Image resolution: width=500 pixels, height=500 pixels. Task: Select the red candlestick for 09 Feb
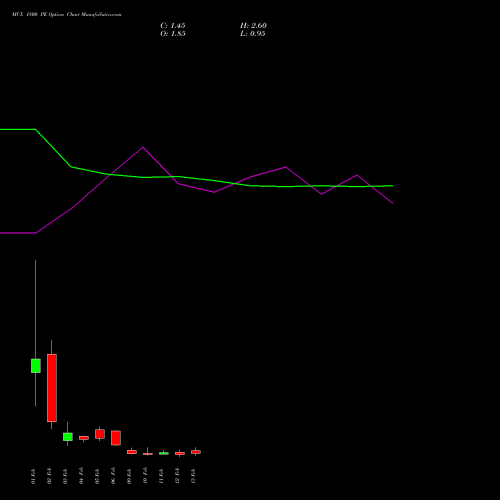(x=132, y=452)
